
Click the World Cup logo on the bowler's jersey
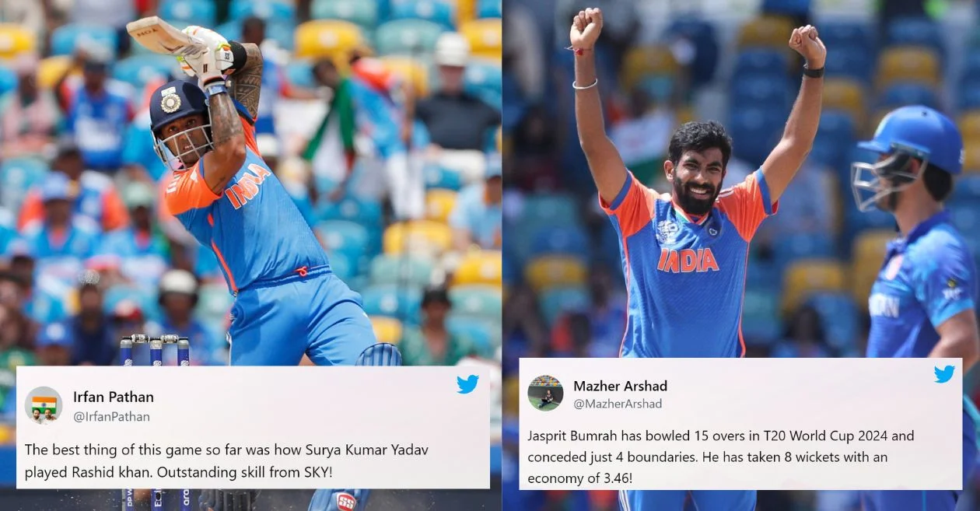tap(667, 230)
